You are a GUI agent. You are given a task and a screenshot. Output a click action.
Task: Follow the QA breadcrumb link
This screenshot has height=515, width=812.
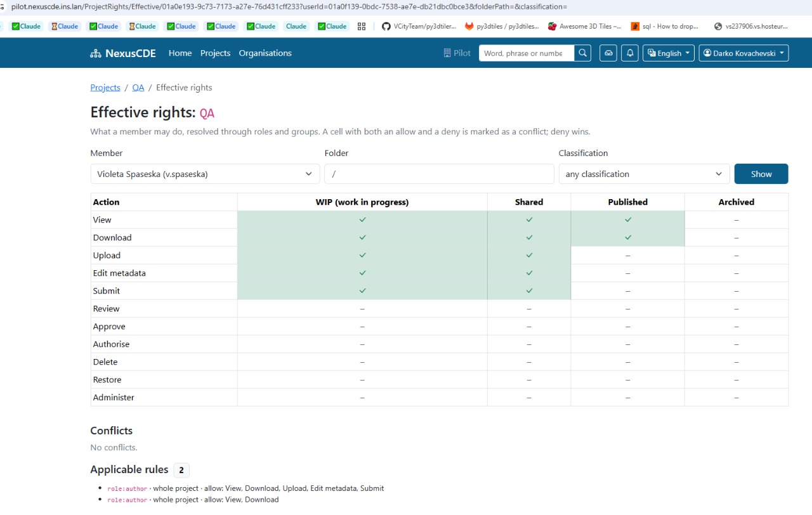tap(138, 88)
